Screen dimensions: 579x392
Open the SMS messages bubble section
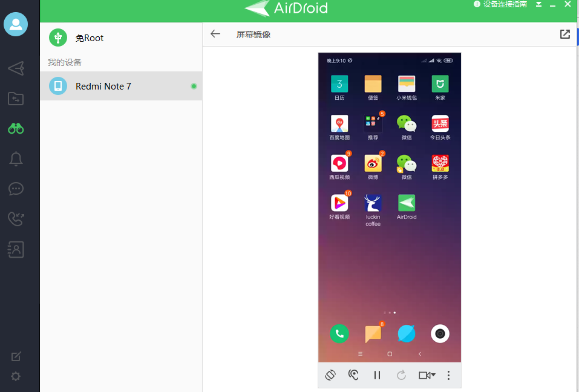click(16, 189)
